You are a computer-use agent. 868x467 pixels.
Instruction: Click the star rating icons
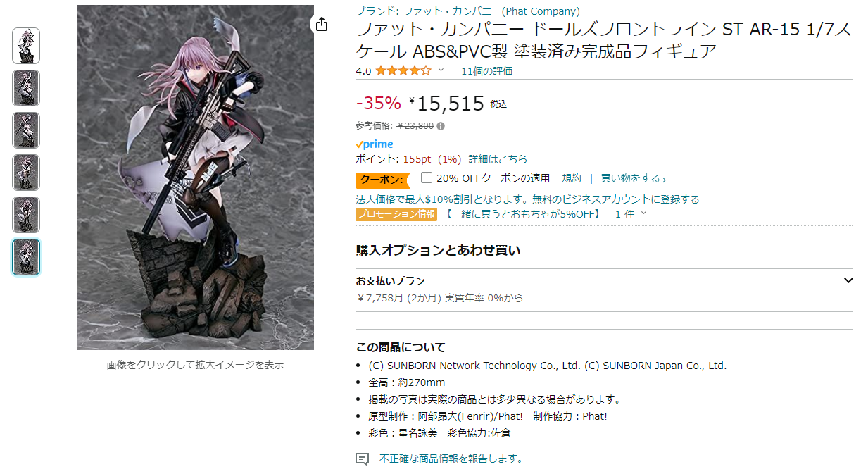403,70
